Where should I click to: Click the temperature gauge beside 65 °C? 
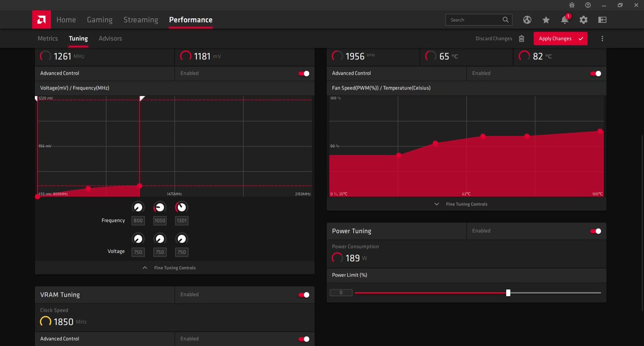click(x=431, y=56)
